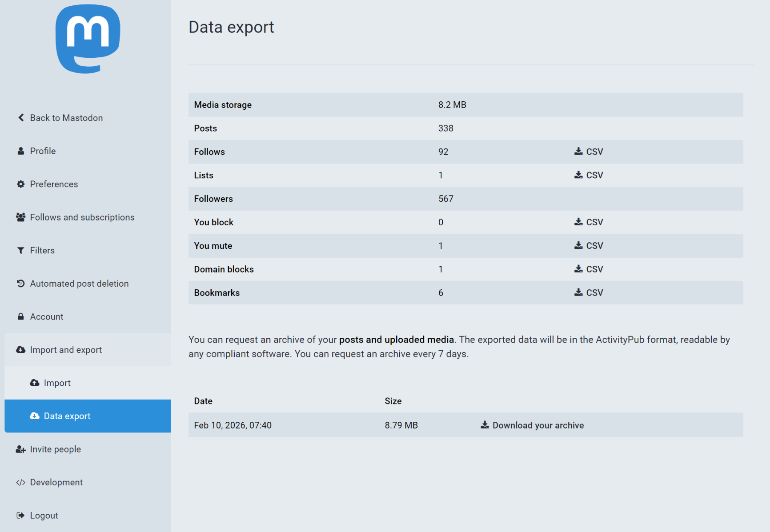Click the Development code brackets icon

point(21,483)
